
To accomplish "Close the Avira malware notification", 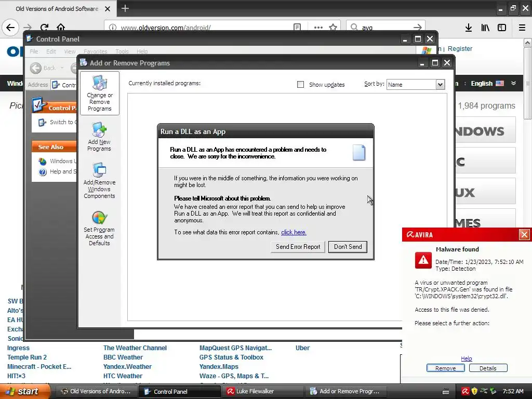I will click(524, 234).
